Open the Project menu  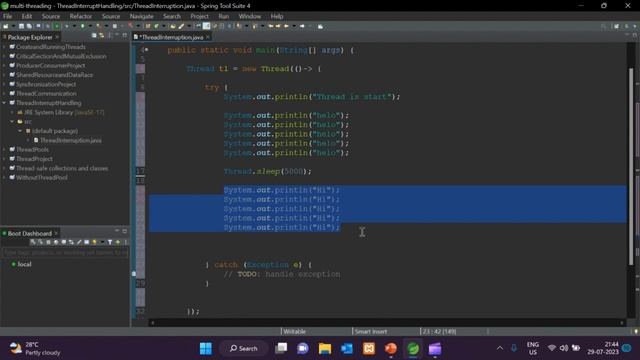[x=199, y=16]
